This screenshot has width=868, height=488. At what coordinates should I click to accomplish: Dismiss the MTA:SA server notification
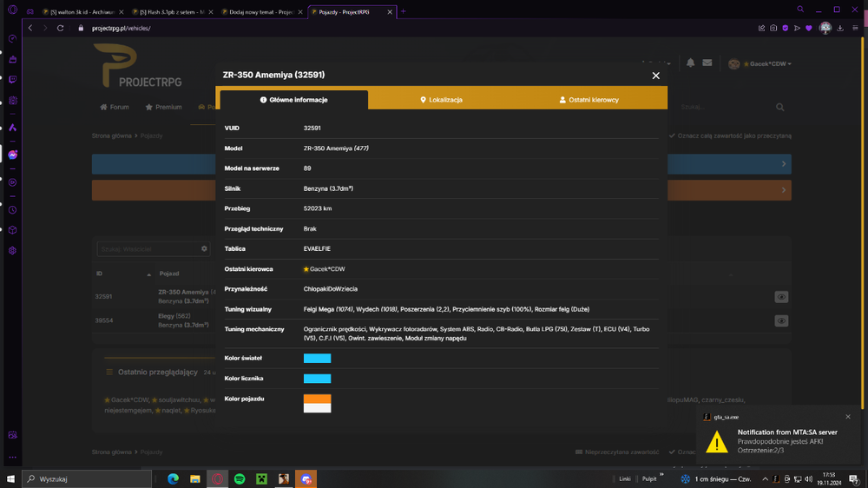click(x=847, y=417)
